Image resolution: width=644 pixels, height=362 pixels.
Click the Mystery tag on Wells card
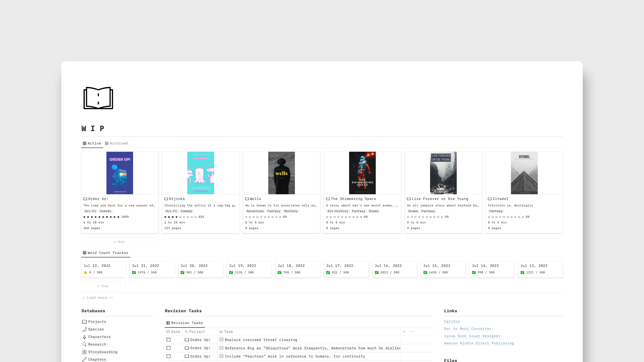pyautogui.click(x=291, y=211)
